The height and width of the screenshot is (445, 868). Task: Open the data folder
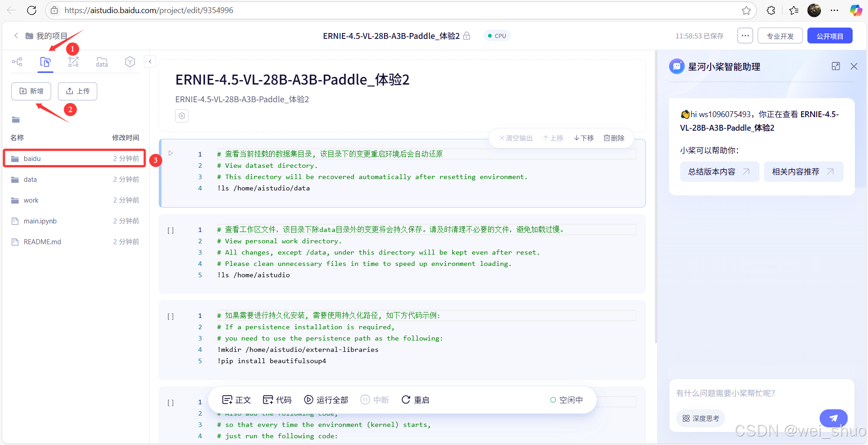click(x=75, y=180)
